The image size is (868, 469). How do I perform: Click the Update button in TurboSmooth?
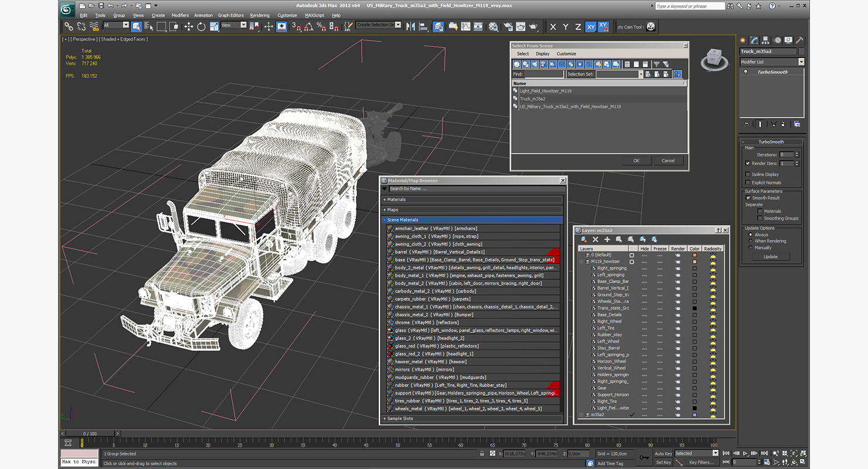770,257
